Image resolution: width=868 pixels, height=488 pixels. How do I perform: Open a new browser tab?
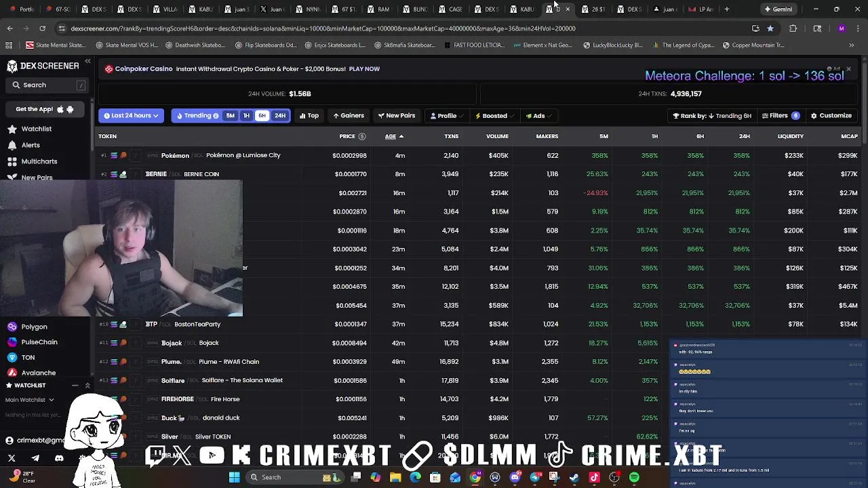click(x=726, y=9)
